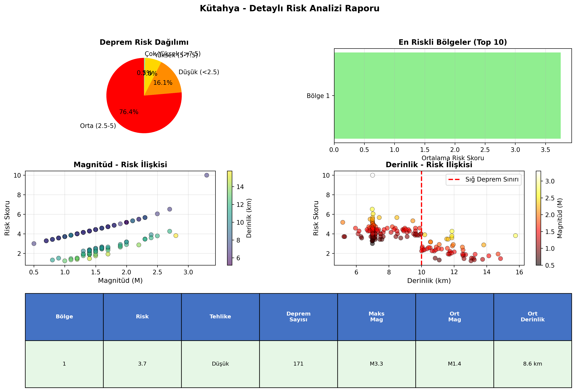Click the orange point near depth 5 km

point(342,222)
